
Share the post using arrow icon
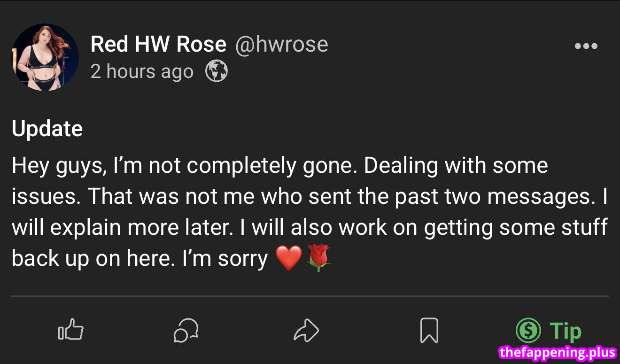tap(306, 330)
